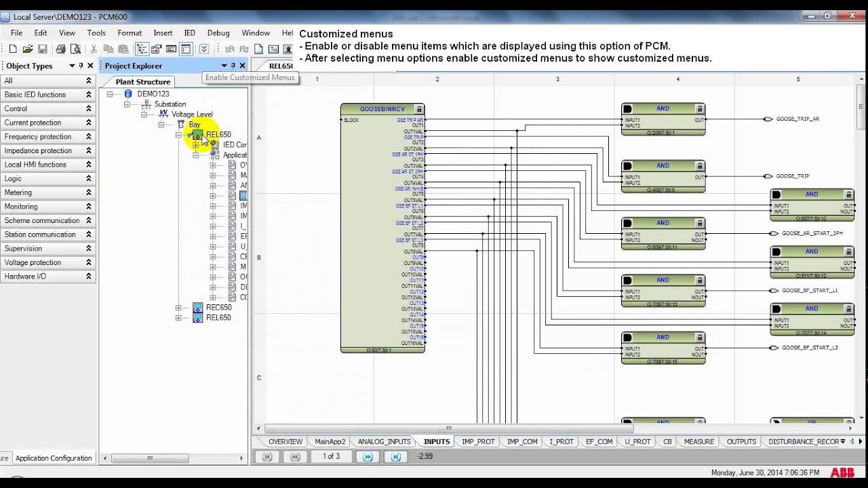
Task: Click the blank page toolbar icon
Action: click(x=259, y=49)
